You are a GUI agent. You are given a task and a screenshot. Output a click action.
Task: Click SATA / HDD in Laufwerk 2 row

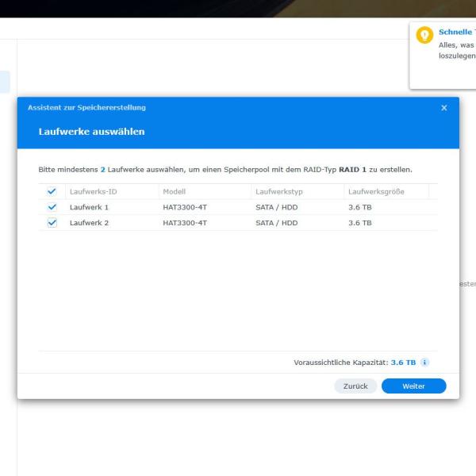276,223
